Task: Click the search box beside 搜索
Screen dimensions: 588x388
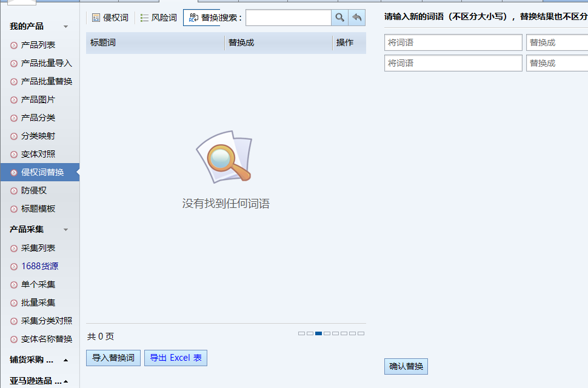Action: pos(289,18)
